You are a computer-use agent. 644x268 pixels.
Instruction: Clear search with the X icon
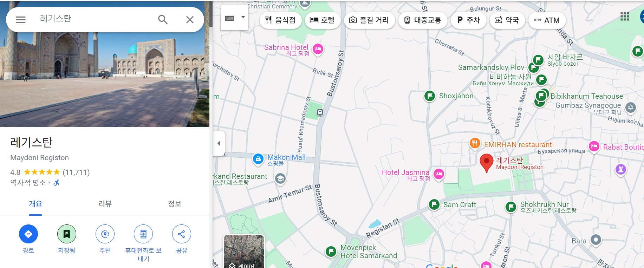pos(190,20)
